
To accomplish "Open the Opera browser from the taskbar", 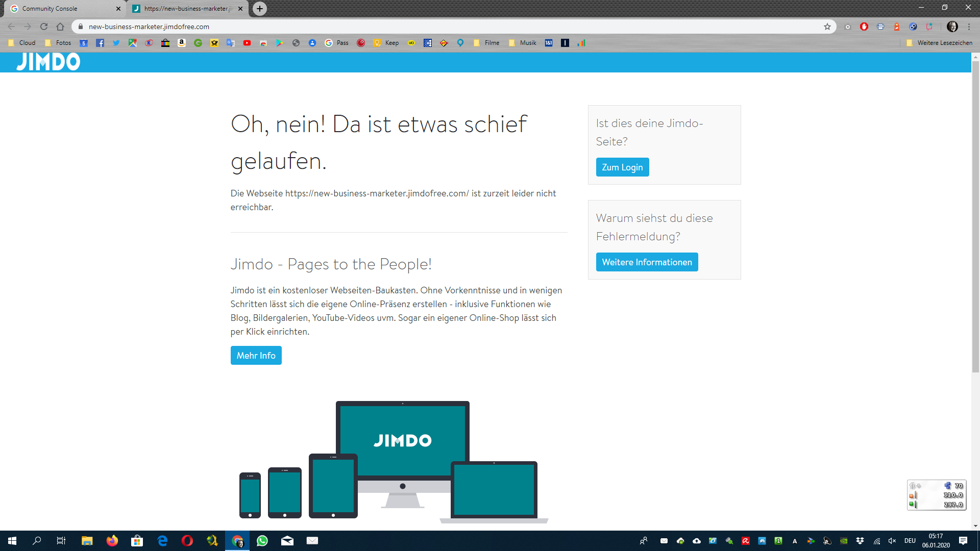I will [187, 541].
